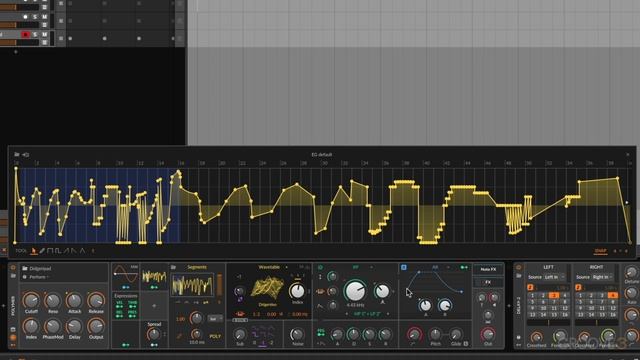Click the Index macro knob
This screenshot has width=640, height=360.
coord(31,326)
